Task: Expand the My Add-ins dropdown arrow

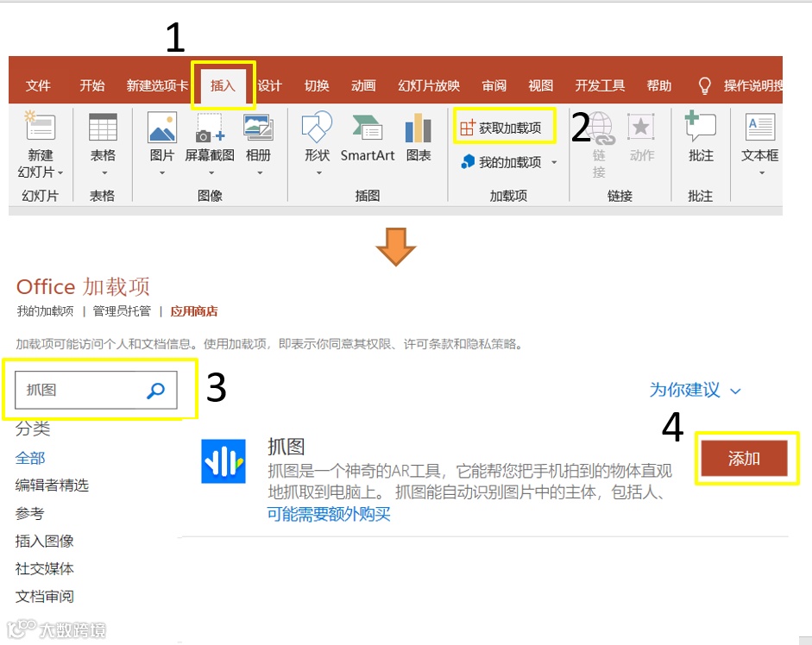Action: 554,163
